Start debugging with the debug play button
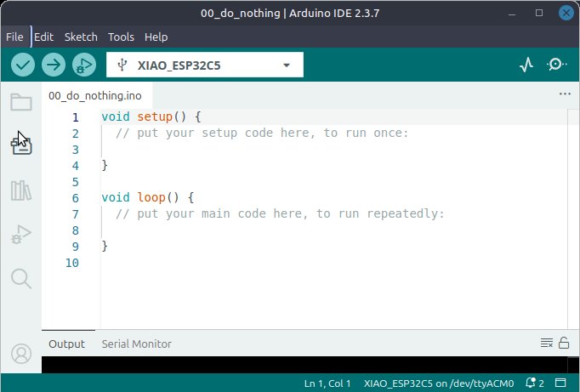Screen dimensions: 580x392 click(x=84, y=65)
